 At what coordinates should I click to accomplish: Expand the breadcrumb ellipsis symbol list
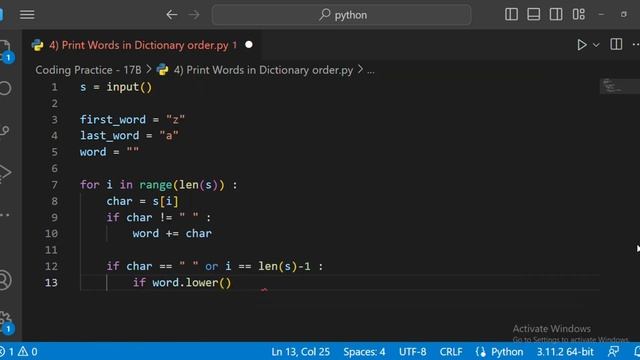[x=370, y=71]
